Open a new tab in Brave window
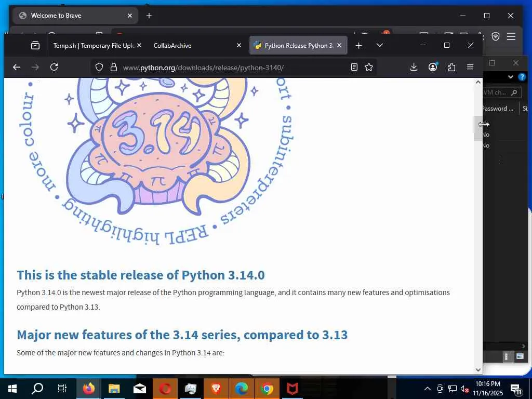Screen dimensions: 532x399 [149, 16]
